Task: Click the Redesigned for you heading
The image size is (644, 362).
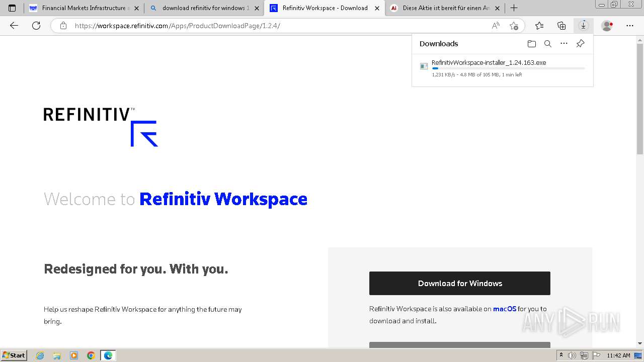Action: pos(136,269)
